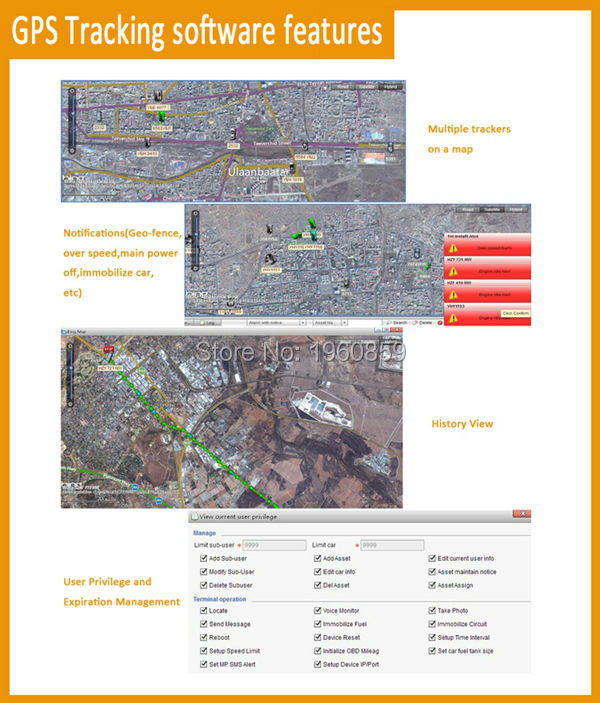Click the Click Confirm button in the alarm panel
The width and height of the screenshot is (600, 703).
(514, 314)
